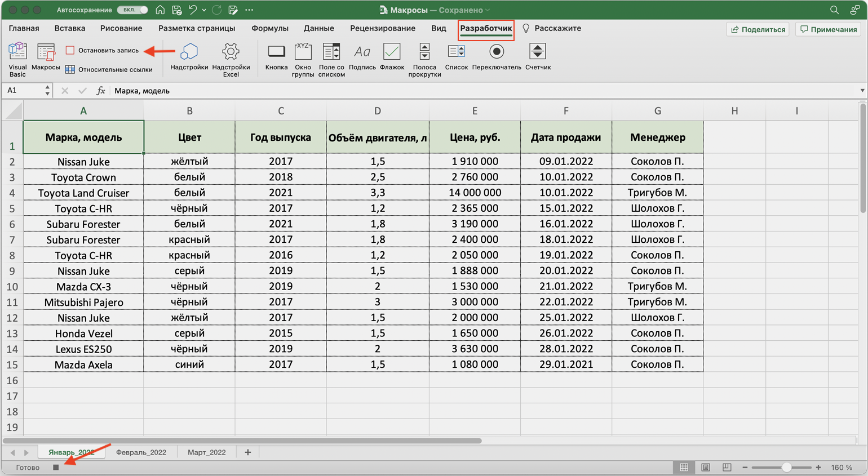Open the more options ellipsis in title bar
Image resolution: width=868 pixels, height=476 pixels.
click(249, 10)
